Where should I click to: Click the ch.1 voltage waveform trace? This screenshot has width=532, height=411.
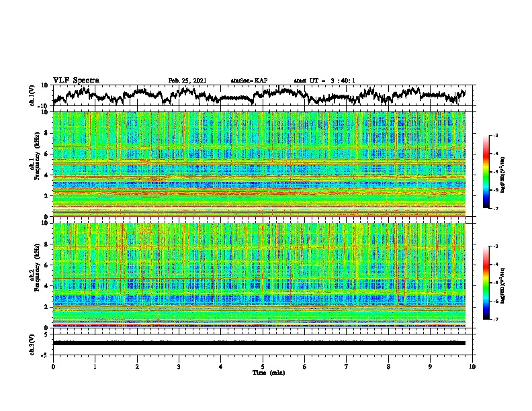point(259,95)
